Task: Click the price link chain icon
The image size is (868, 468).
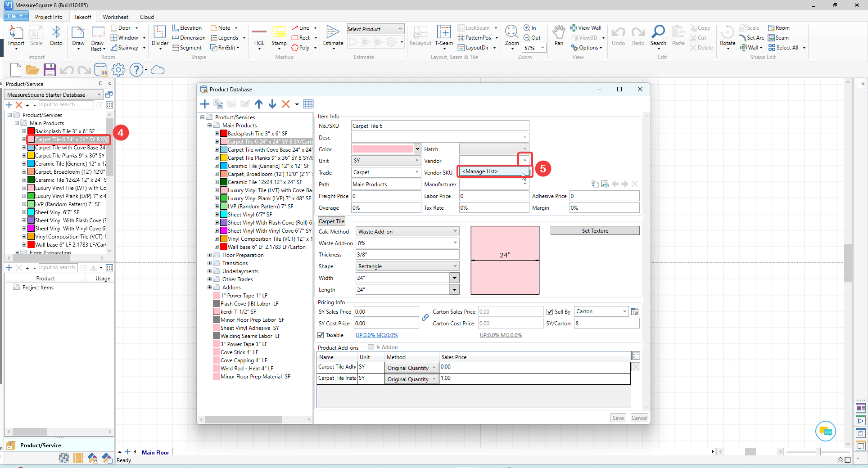Action: 425,318
